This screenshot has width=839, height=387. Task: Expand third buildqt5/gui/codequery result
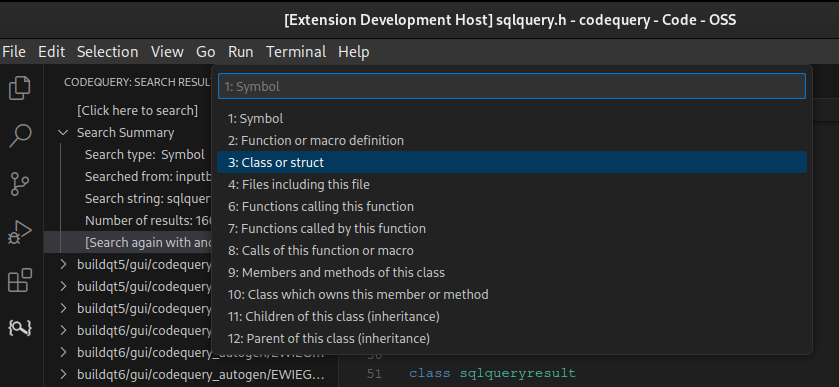click(63, 308)
